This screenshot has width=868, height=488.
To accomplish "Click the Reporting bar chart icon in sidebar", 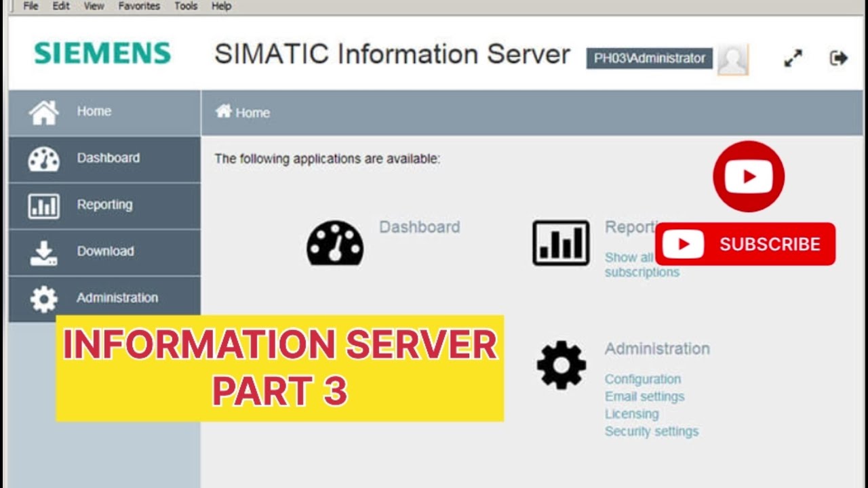I will (x=43, y=206).
